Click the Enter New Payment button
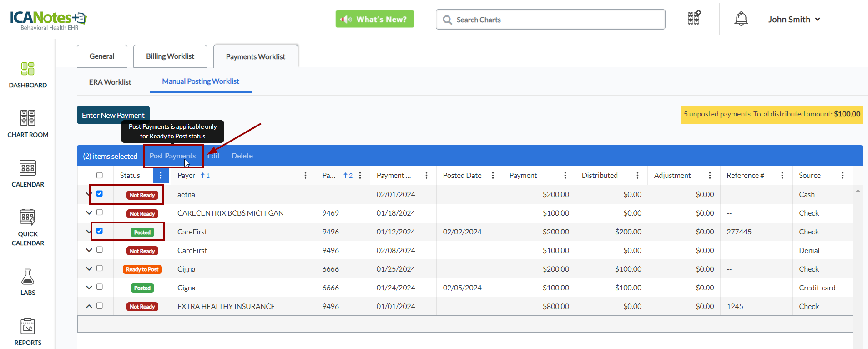 [113, 115]
